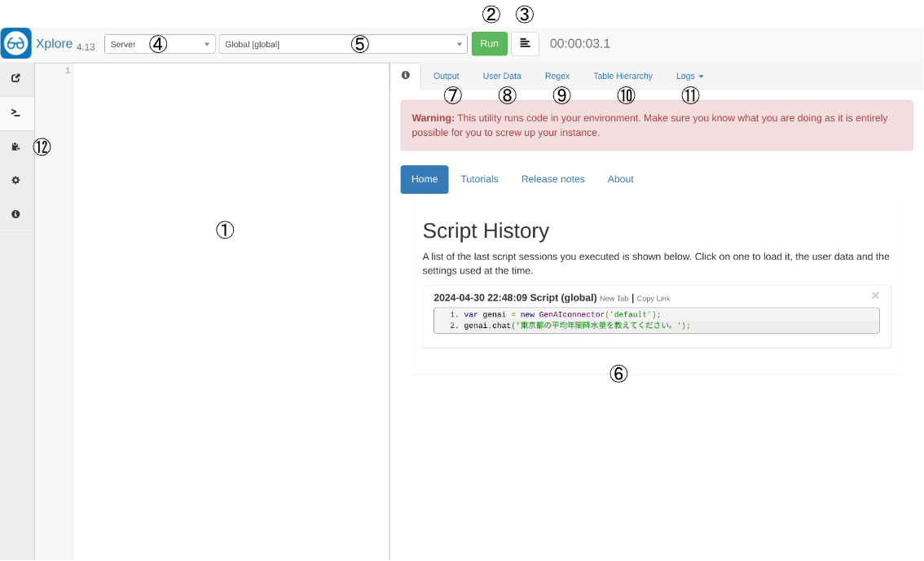Viewport: 924px width, 561px height.
Task: Select the script console sidebar icon
Action: (16, 112)
